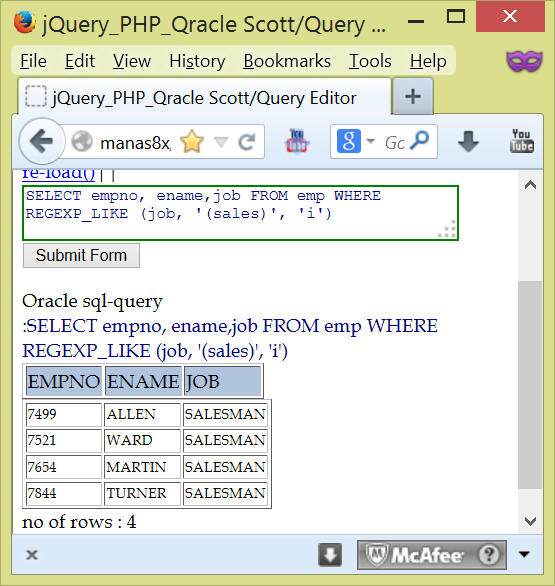Open the red YouTube toolbar icon
The image size is (555, 586).
coord(297,141)
